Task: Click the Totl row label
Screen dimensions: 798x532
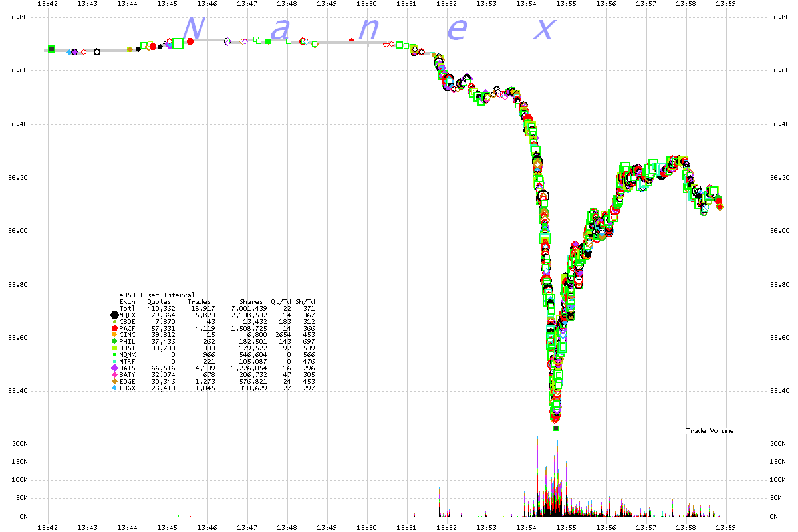Action: click(126, 309)
